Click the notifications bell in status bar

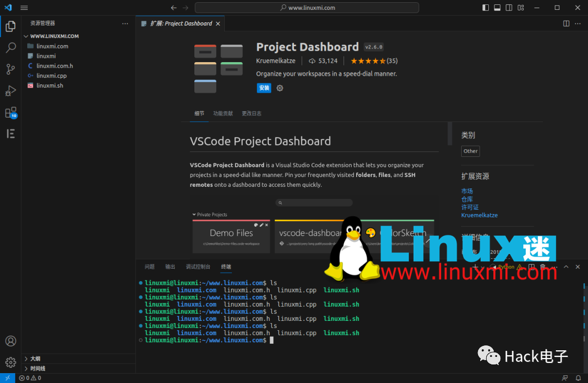click(x=578, y=378)
